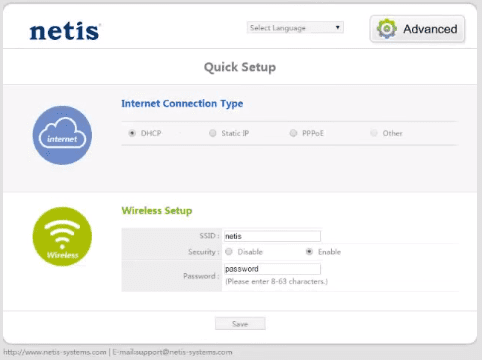Click the green Wireless wifi icon

62,236
